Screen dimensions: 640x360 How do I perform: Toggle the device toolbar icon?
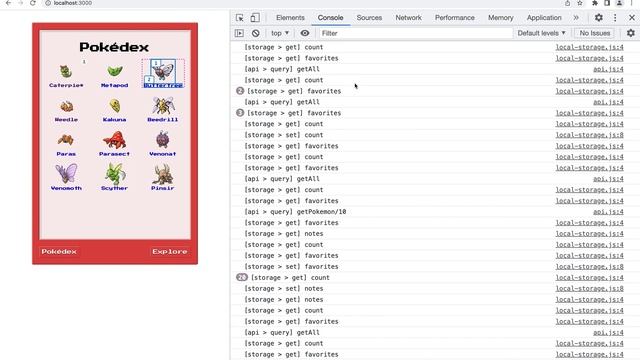pos(255,18)
